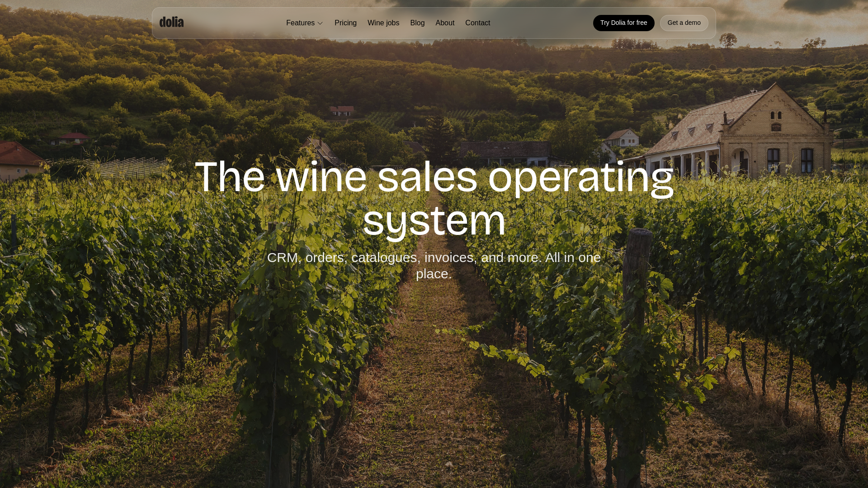The width and height of the screenshot is (868, 488).
Task: Click the wine sales operating system headline
Action: click(x=434, y=198)
